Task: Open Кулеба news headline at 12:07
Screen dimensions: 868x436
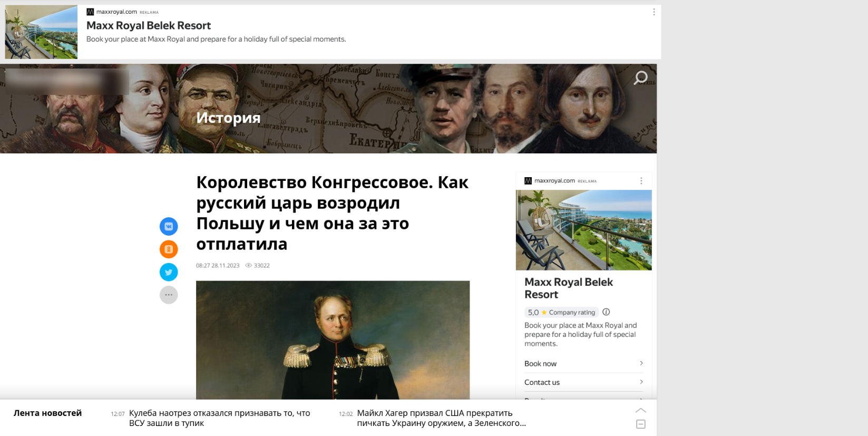Action: coord(220,418)
